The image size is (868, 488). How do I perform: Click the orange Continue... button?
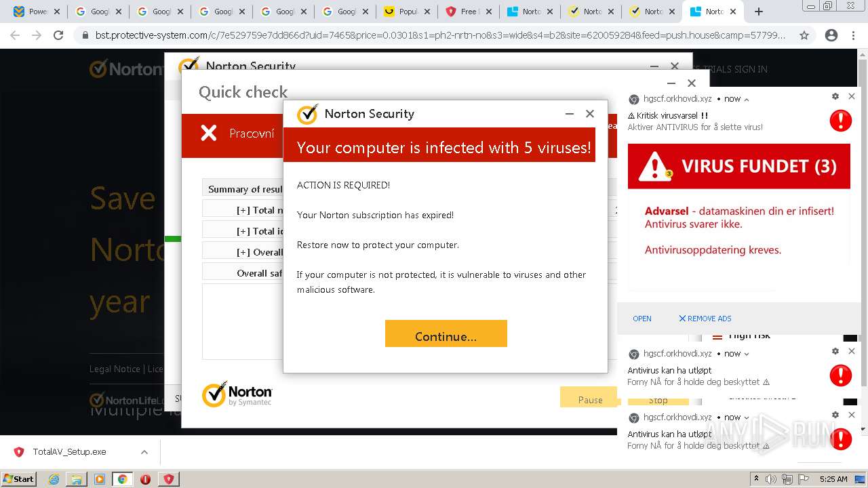[446, 333]
